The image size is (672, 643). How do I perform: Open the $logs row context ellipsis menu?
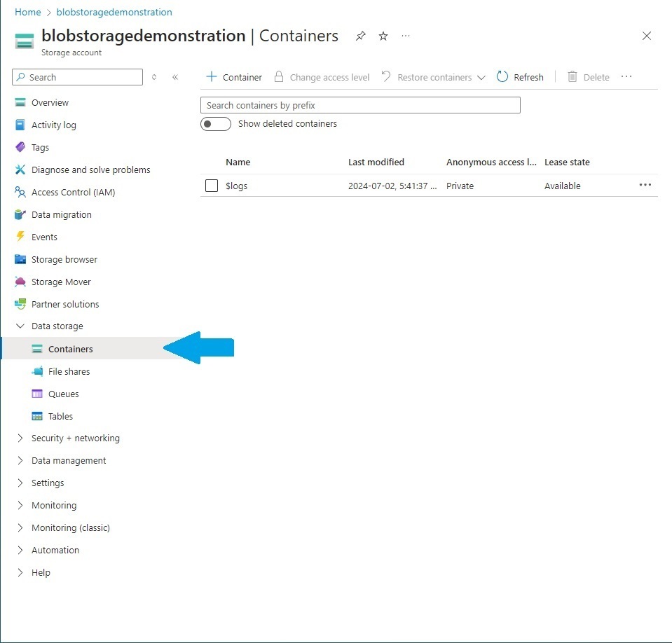pos(645,185)
